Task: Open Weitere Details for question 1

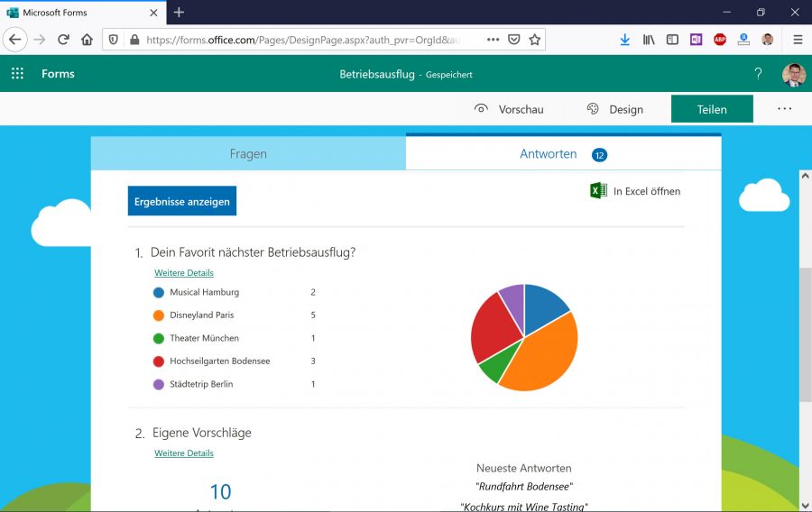Action: [x=184, y=272]
